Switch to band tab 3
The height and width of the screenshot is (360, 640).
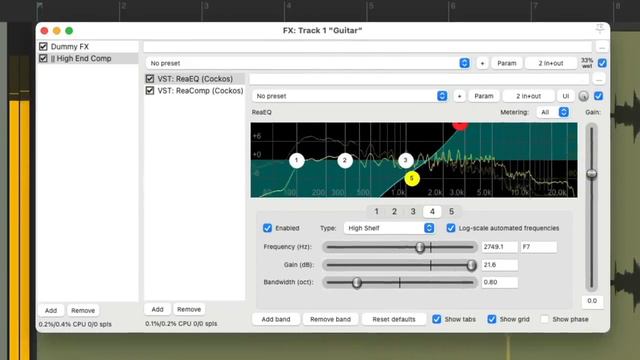coord(413,211)
